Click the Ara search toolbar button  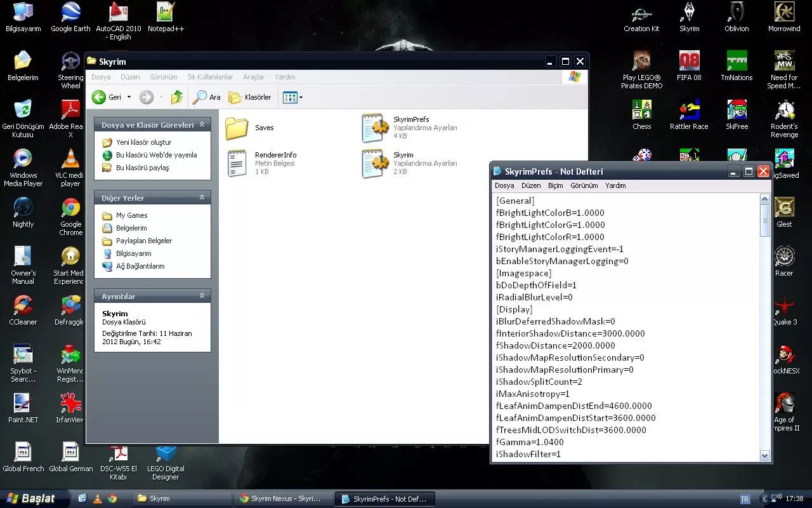click(x=207, y=97)
